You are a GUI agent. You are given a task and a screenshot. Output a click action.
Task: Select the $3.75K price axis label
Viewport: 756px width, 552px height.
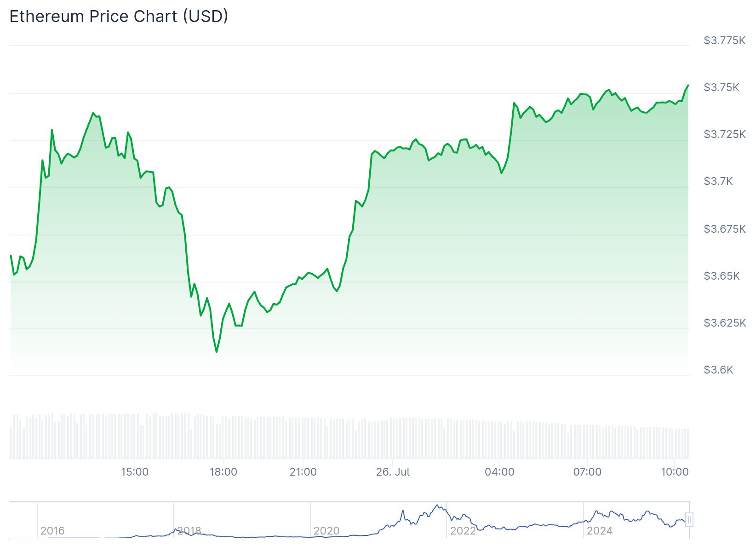[x=722, y=87]
